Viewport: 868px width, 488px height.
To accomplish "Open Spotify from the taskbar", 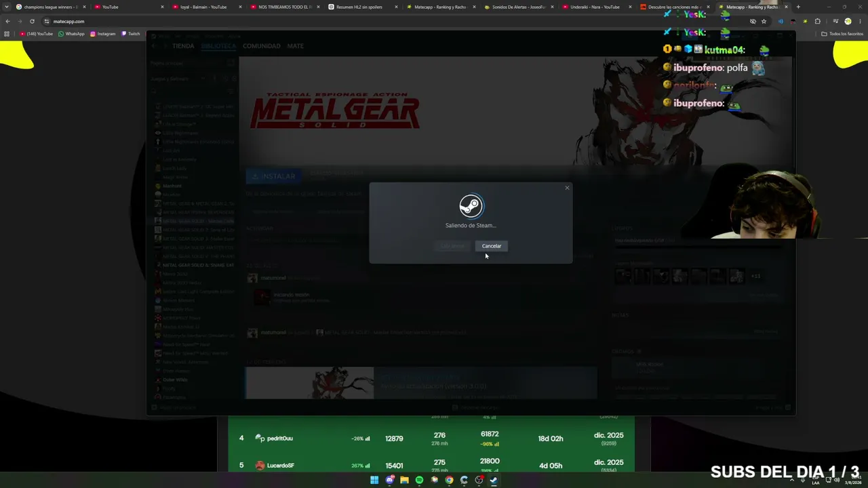I will 419,480.
